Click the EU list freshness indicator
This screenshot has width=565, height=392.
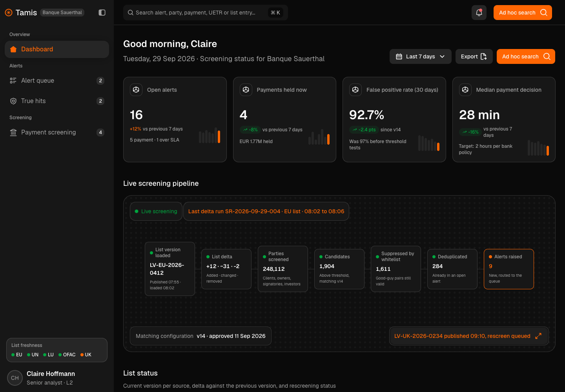[17, 355]
